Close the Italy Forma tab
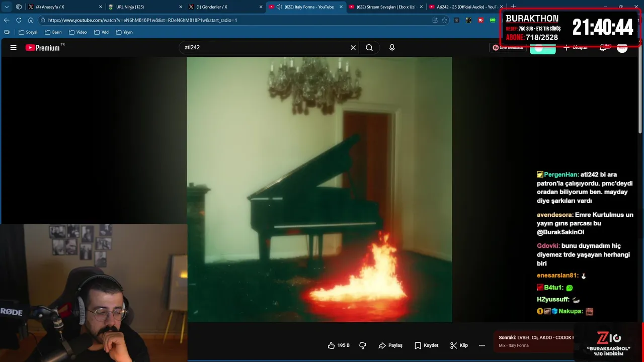Screen dimensions: 644x362 pyautogui.click(x=341, y=7)
